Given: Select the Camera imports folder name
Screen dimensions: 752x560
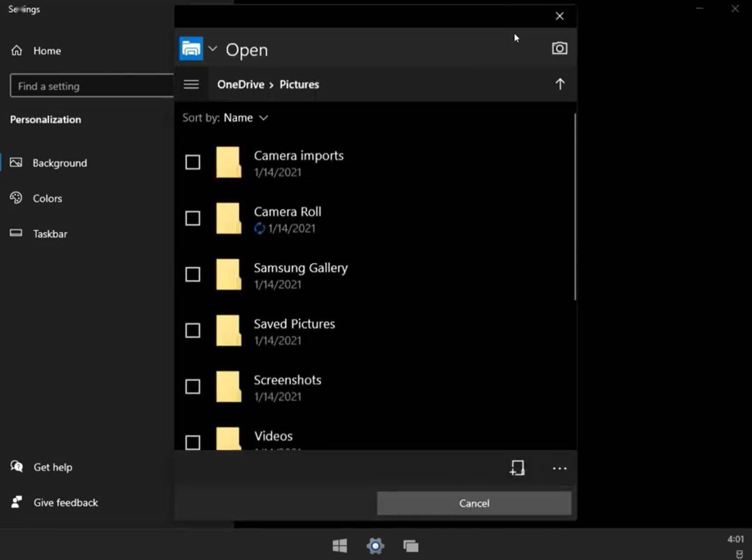Looking at the screenshot, I should pos(299,156).
